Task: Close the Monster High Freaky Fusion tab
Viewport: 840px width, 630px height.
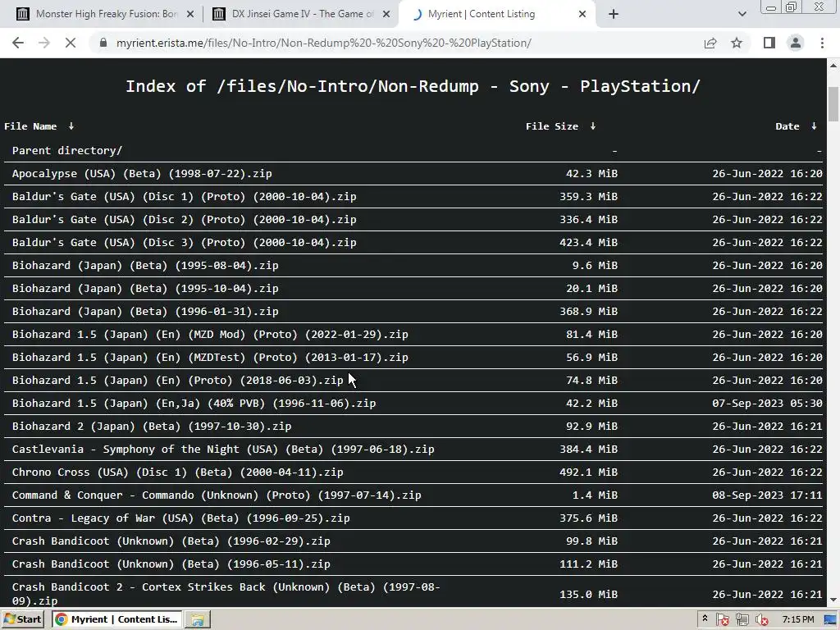Action: [x=189, y=15]
